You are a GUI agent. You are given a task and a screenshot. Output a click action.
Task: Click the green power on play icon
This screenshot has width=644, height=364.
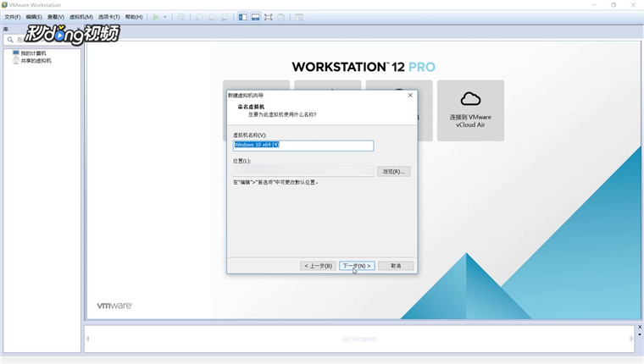tap(156, 17)
